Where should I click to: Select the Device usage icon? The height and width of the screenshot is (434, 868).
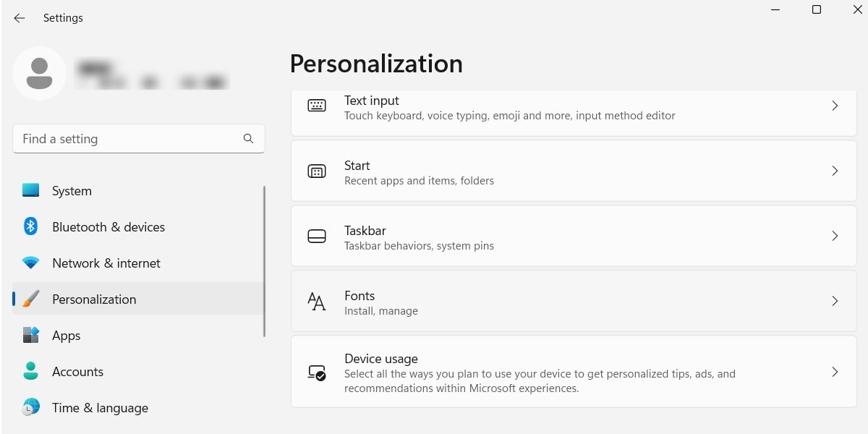(x=317, y=372)
